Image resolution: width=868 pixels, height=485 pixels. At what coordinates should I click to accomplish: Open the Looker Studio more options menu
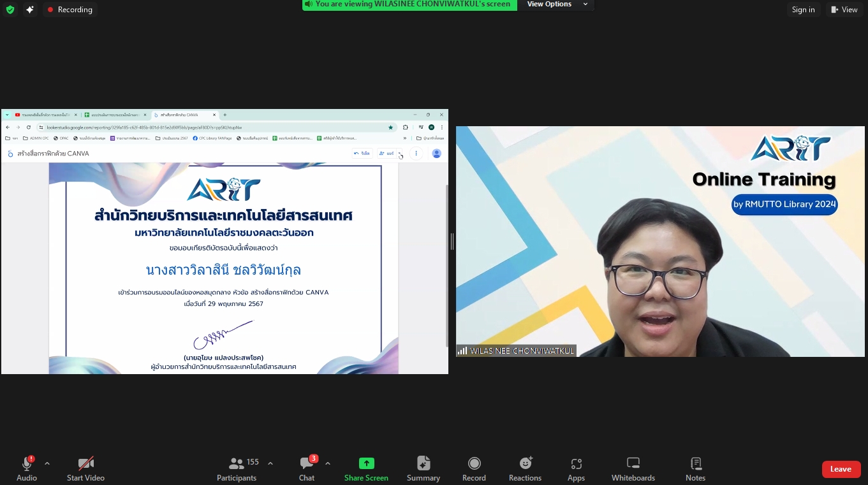pos(416,154)
